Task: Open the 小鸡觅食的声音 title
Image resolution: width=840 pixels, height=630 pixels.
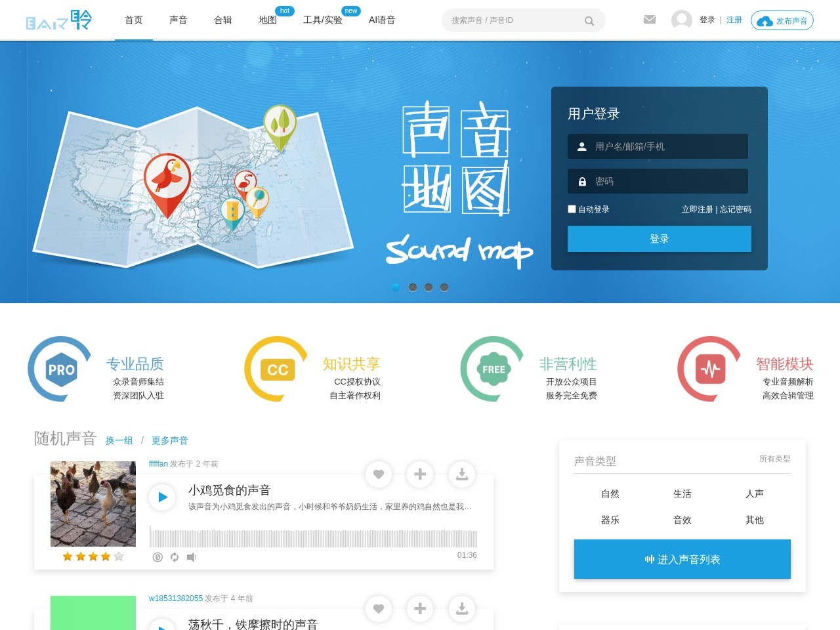Action: [x=229, y=490]
